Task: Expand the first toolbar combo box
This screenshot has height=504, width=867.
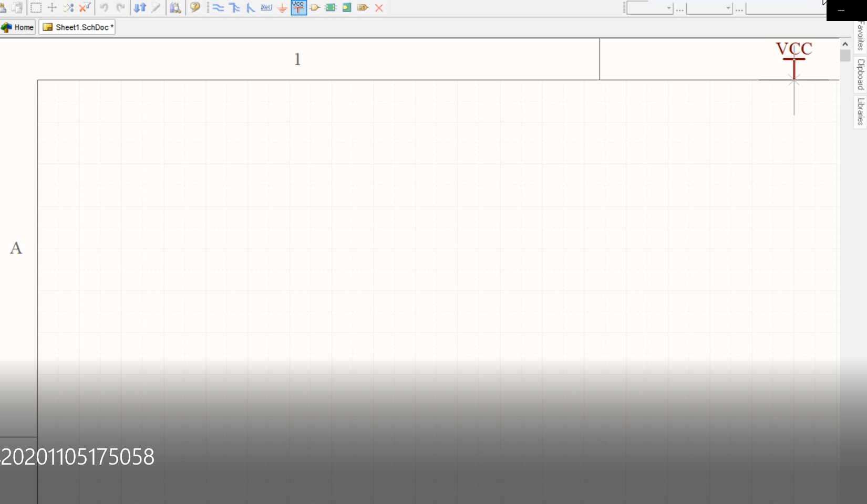Action: coord(669,8)
